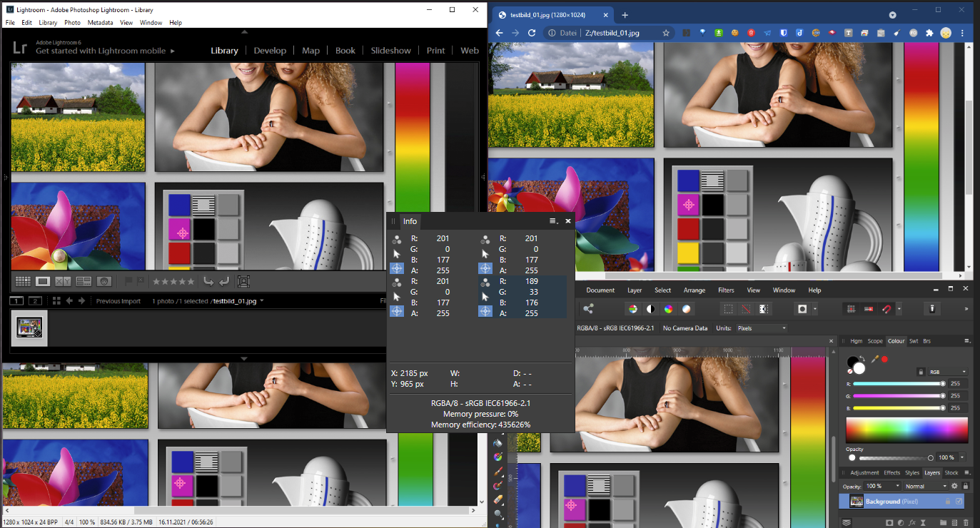Click delete layer trash icon in Layers panel
The width and height of the screenshot is (980, 528).
coord(966,523)
